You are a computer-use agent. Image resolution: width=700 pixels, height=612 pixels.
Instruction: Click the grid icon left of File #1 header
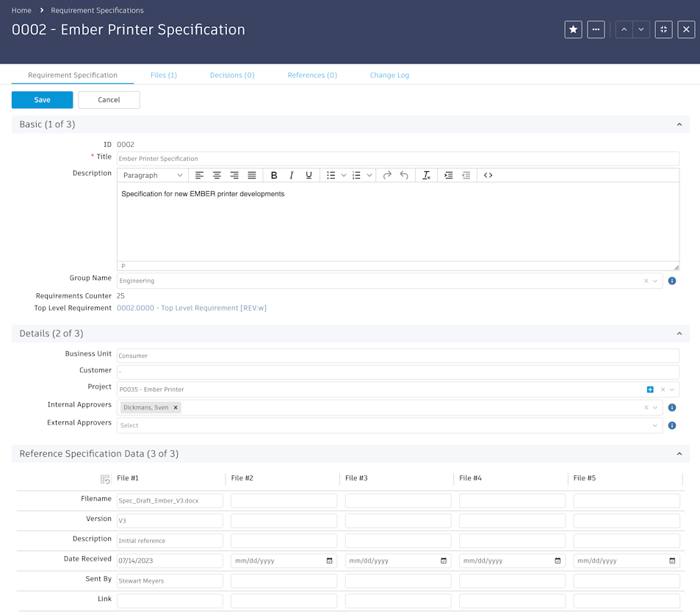[x=105, y=480]
